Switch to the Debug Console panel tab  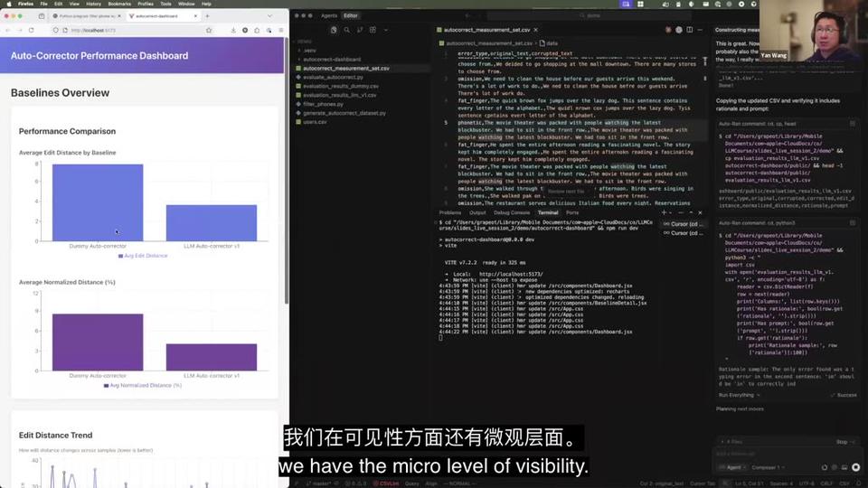[x=512, y=212]
